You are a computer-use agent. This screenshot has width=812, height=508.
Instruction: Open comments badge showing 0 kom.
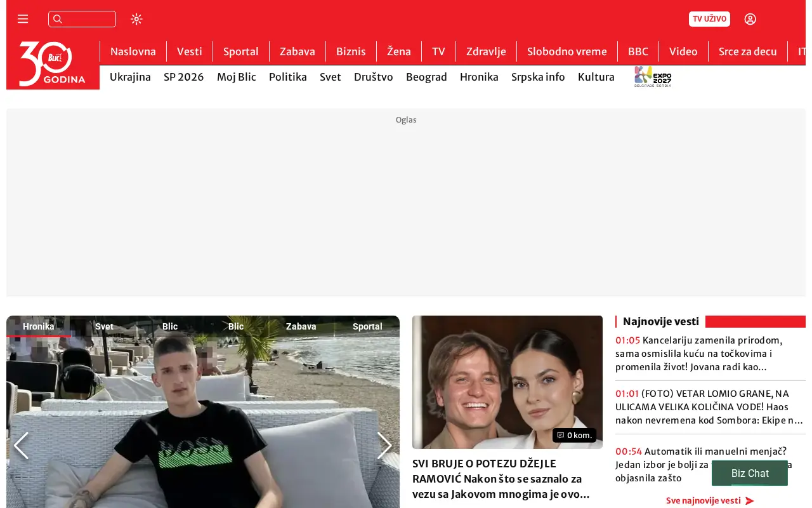(x=574, y=435)
